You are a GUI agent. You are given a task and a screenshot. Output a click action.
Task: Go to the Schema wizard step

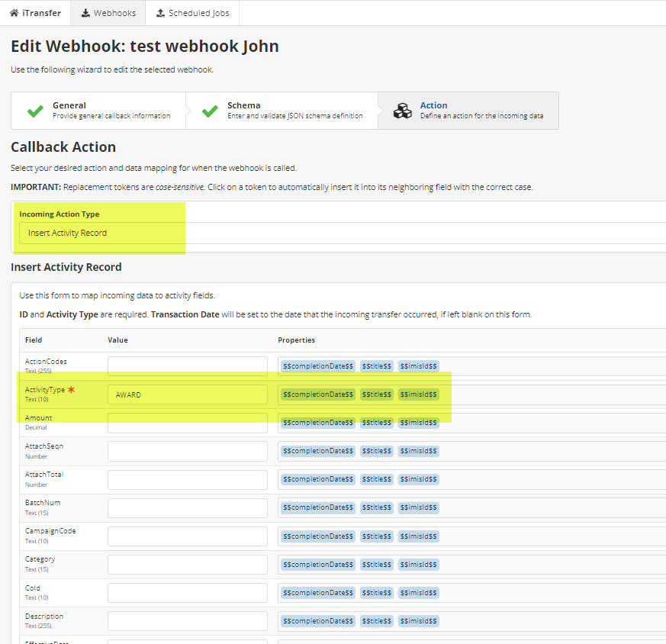tap(294, 111)
